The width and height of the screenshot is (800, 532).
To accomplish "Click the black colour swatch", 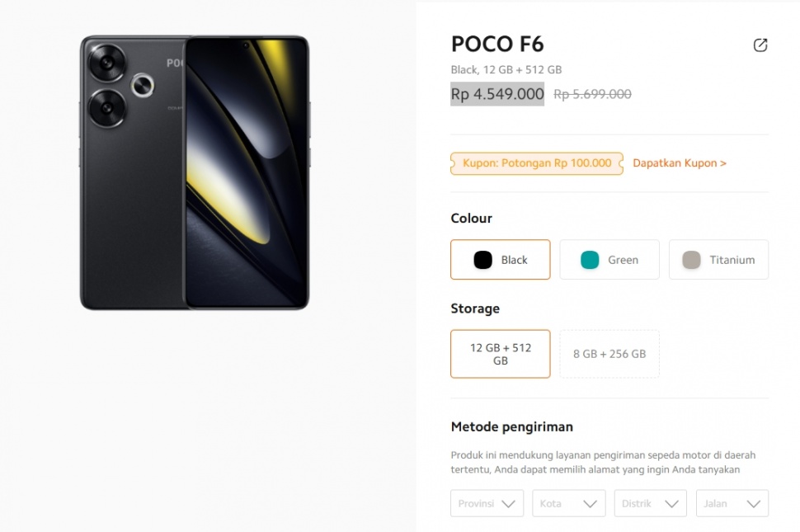I will [x=483, y=260].
